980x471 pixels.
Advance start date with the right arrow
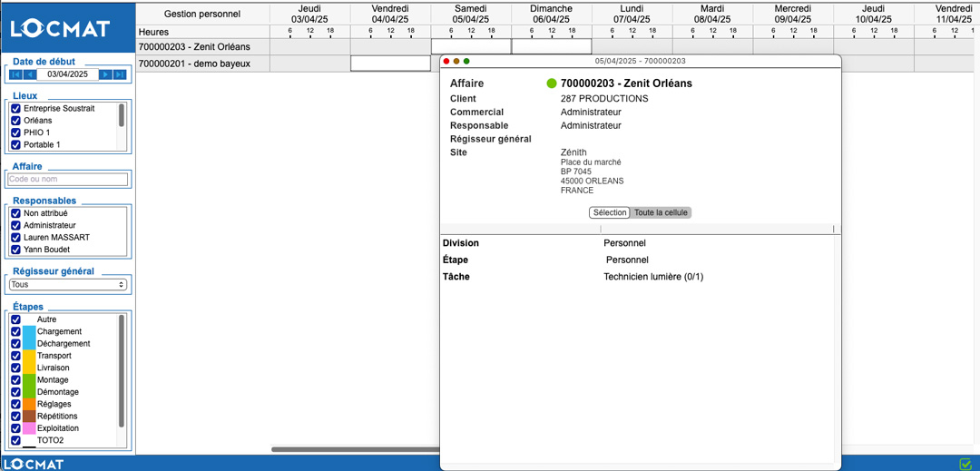(107, 74)
